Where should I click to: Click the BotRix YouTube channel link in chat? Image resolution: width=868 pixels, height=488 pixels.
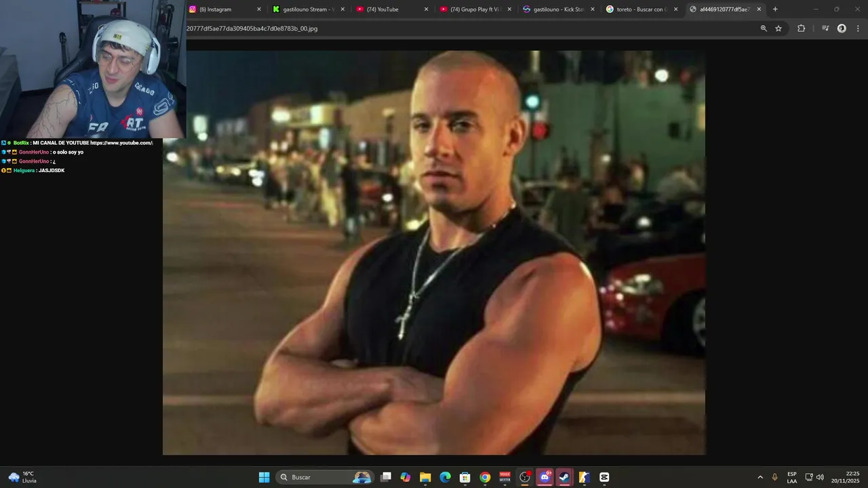pos(121,143)
